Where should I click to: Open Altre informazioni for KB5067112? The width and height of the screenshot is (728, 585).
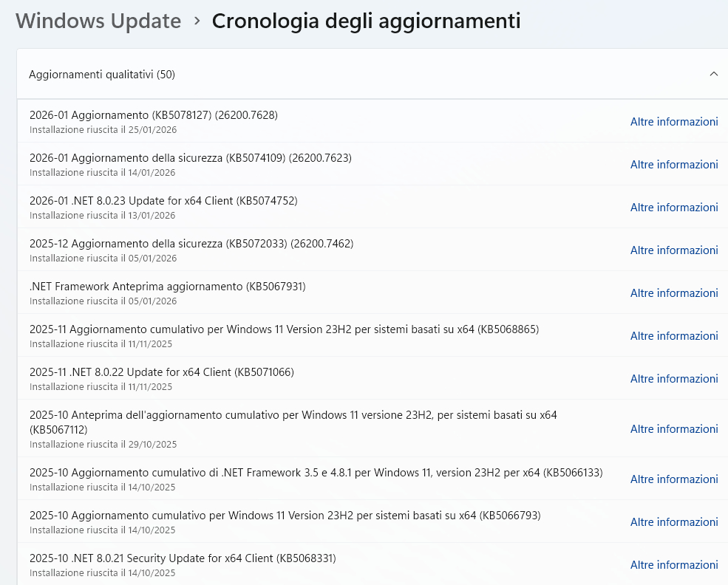tap(674, 428)
